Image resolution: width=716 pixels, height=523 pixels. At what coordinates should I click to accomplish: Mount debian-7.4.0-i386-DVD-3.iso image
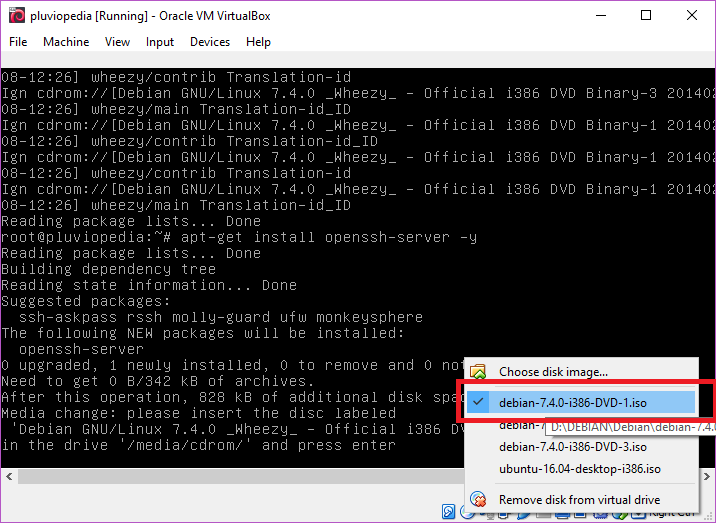(581, 447)
